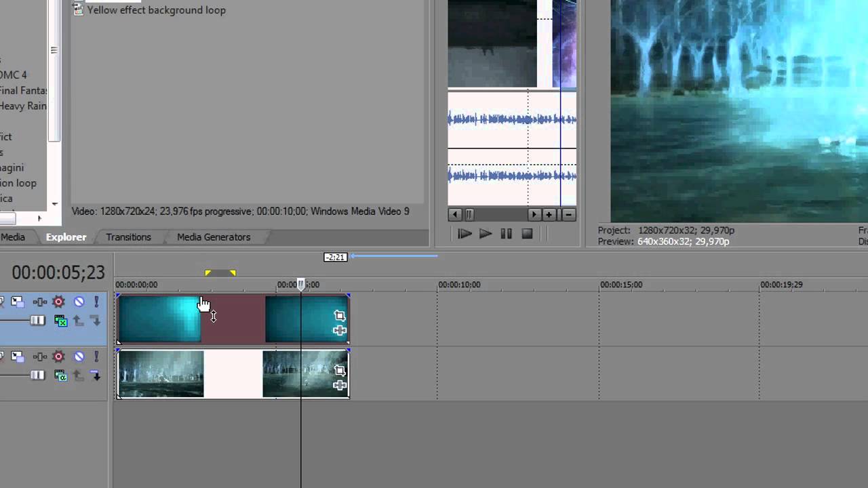Image resolution: width=868 pixels, height=488 pixels.
Task: Open Track Motion on the bottom video track
Action: point(16,357)
